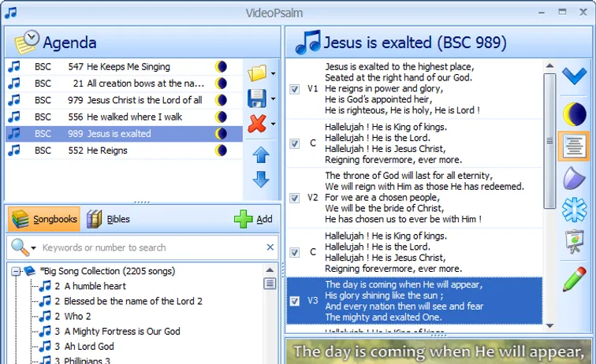Toggle the V3 verse checkbox

pos(295,301)
